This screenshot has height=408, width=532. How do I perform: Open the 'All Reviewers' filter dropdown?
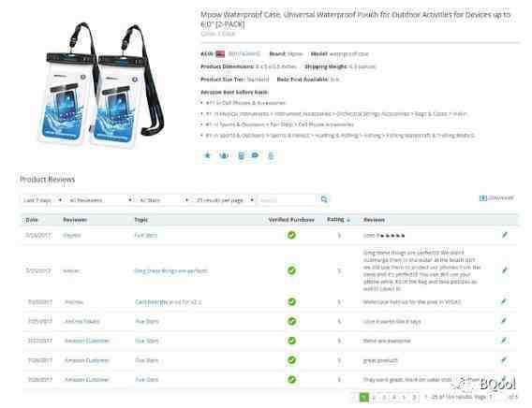click(x=100, y=200)
